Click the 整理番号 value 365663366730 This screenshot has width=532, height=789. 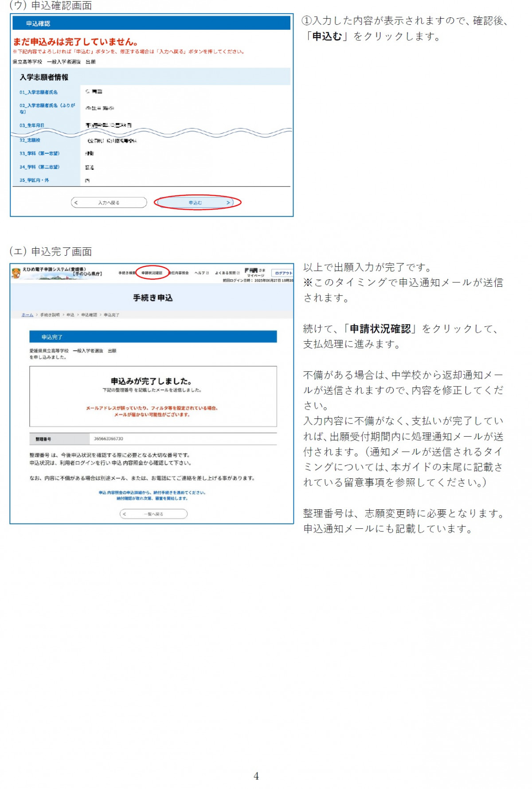coord(109,439)
